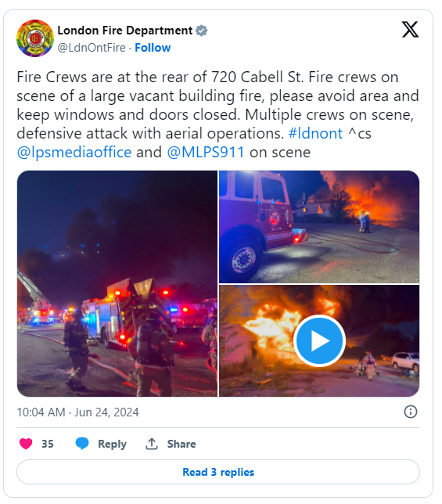The image size is (442, 504).
Task: Like the tweet with heart icon
Action: [26, 444]
